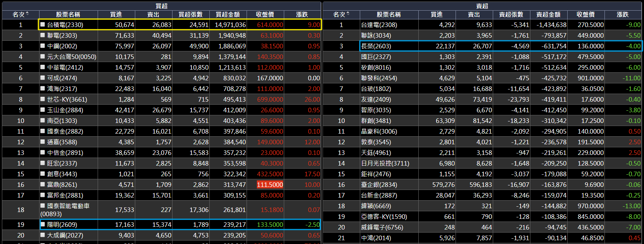The image size is (644, 244).
Task: Click 收盤價 header in the 賣超 table
Action: pyautogui.click(x=586, y=14)
